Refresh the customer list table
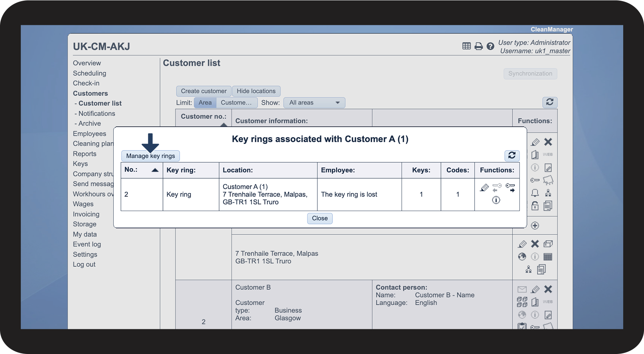 pos(550,102)
